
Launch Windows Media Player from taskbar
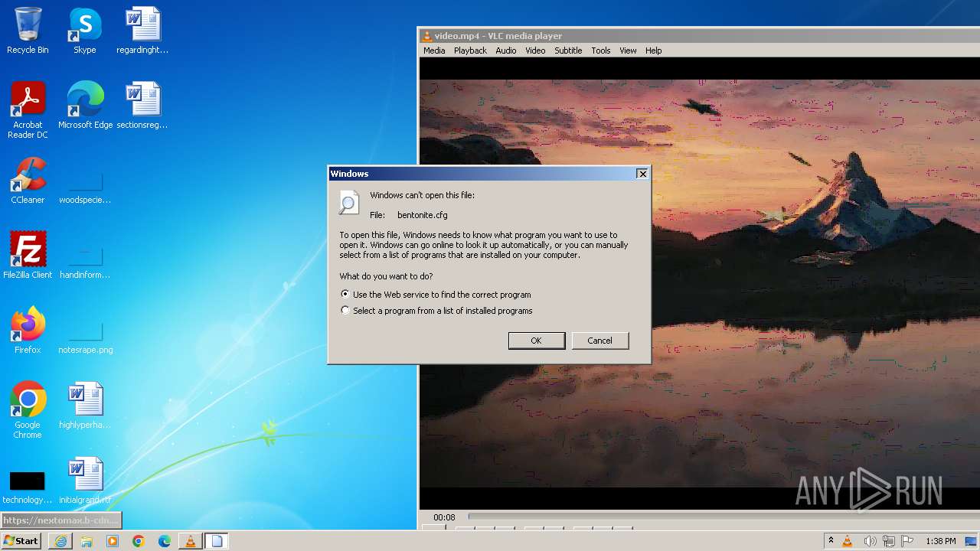(113, 541)
